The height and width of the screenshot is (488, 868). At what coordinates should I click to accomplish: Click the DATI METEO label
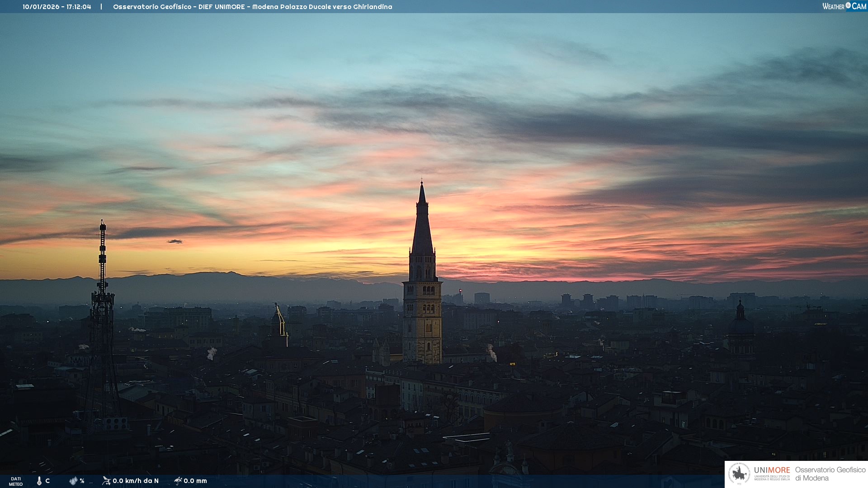pyautogui.click(x=16, y=481)
